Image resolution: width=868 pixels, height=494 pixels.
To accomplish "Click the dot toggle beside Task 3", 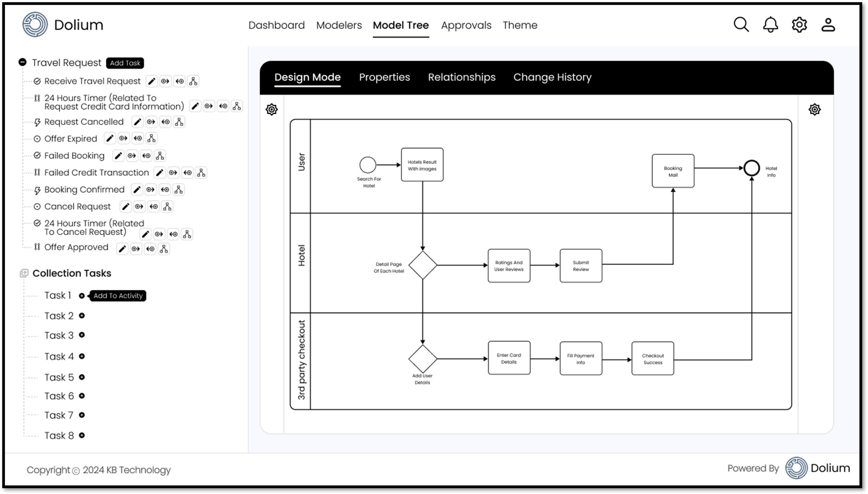I will (82, 335).
